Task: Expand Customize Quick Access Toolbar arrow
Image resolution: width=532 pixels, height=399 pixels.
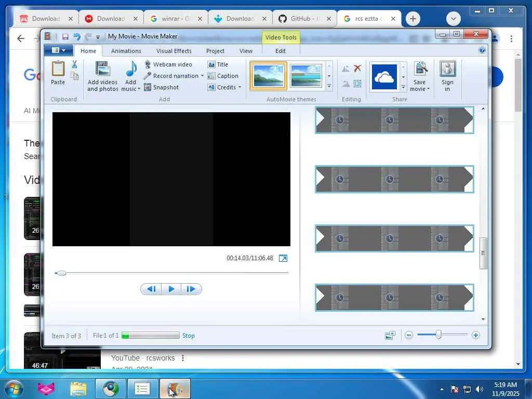Action: [x=98, y=37]
